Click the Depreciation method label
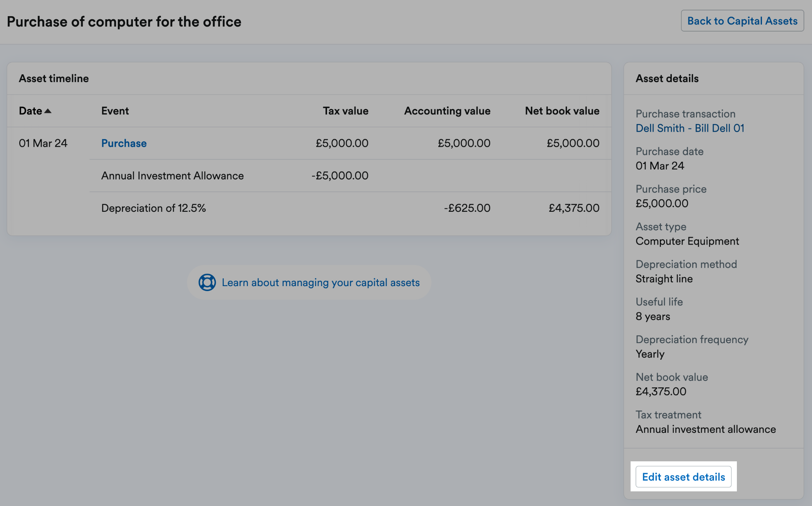 click(686, 264)
